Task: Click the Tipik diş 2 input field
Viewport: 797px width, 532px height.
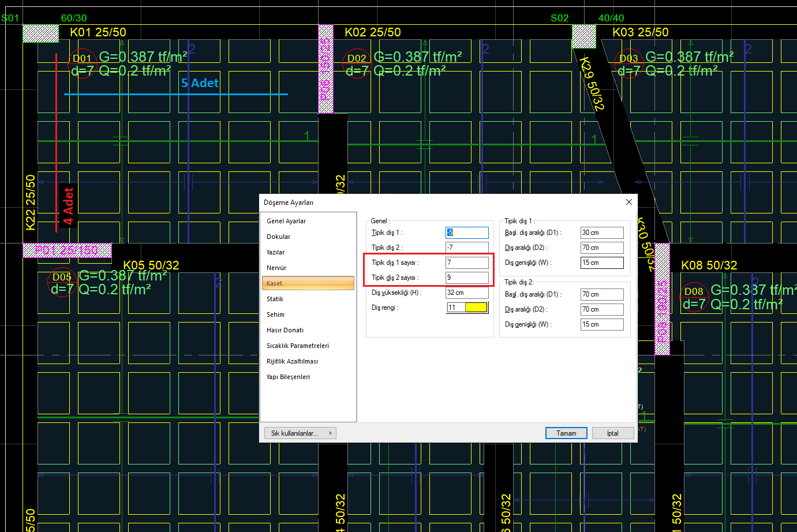Action: point(467,248)
